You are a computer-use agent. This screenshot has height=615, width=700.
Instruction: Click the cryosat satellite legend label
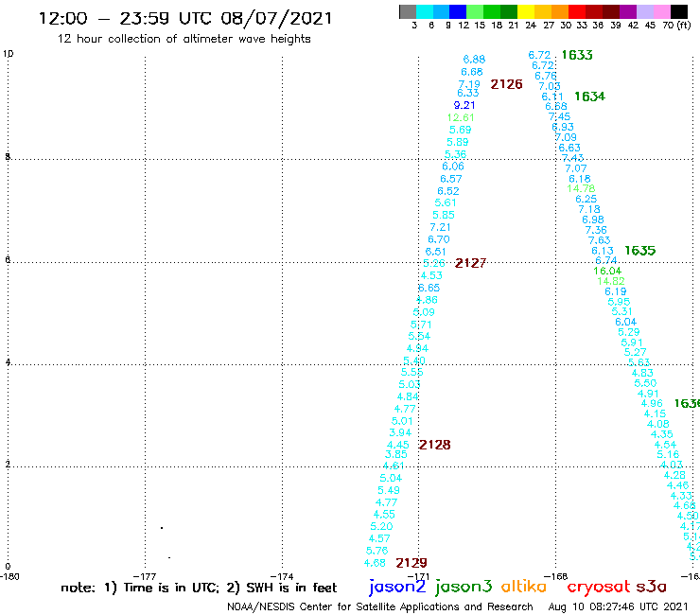pos(599,588)
